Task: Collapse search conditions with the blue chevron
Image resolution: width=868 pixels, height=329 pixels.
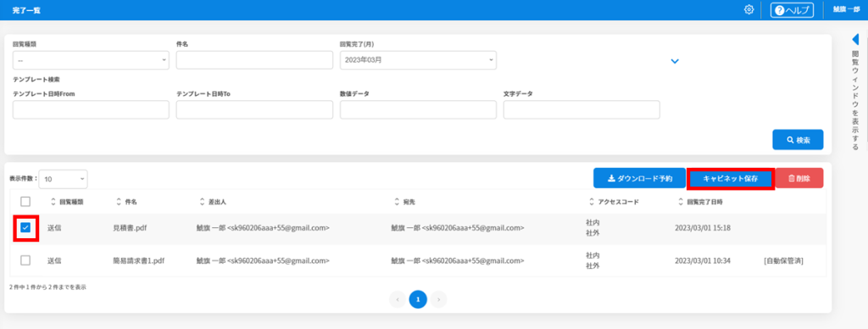Action: (x=675, y=61)
